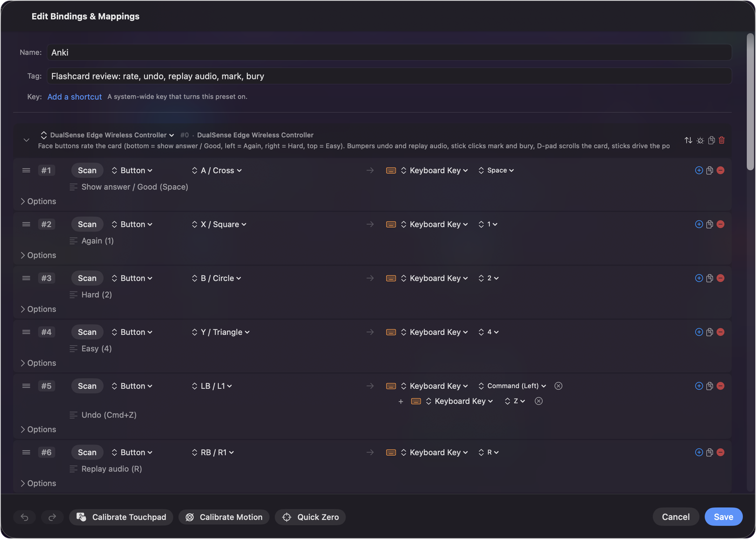
Task: Click the Add a shortcut link
Action: pyautogui.click(x=75, y=97)
